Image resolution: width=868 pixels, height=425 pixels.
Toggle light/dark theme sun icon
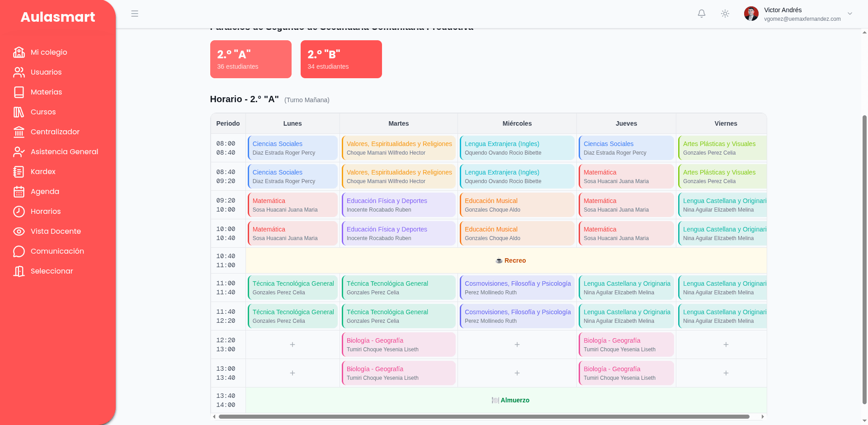[x=725, y=14]
